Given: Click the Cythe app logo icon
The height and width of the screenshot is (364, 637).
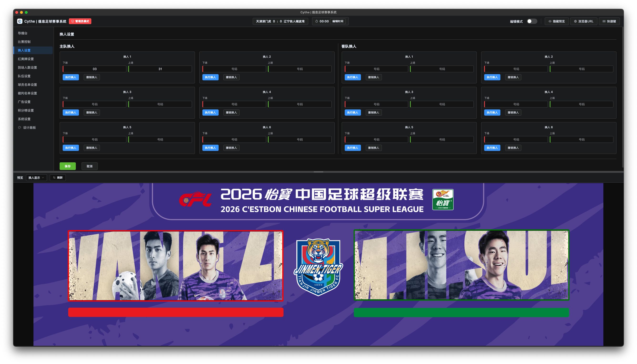Looking at the screenshot, I should [20, 21].
